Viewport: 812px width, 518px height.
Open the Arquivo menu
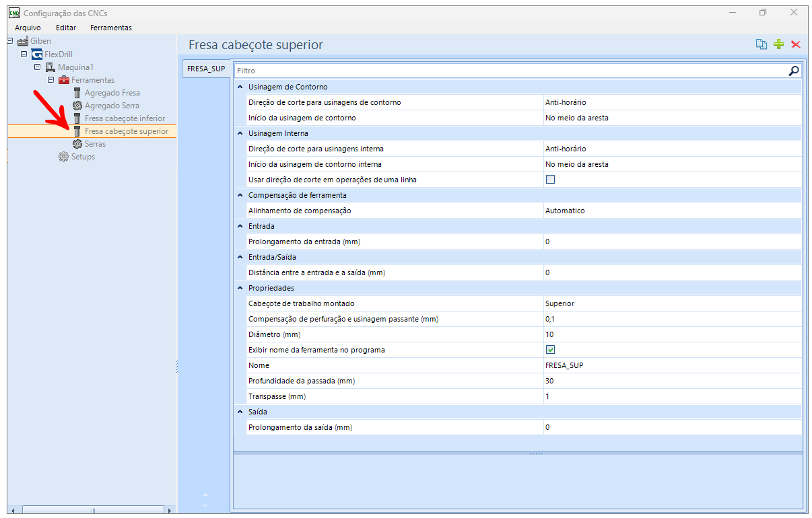[28, 28]
